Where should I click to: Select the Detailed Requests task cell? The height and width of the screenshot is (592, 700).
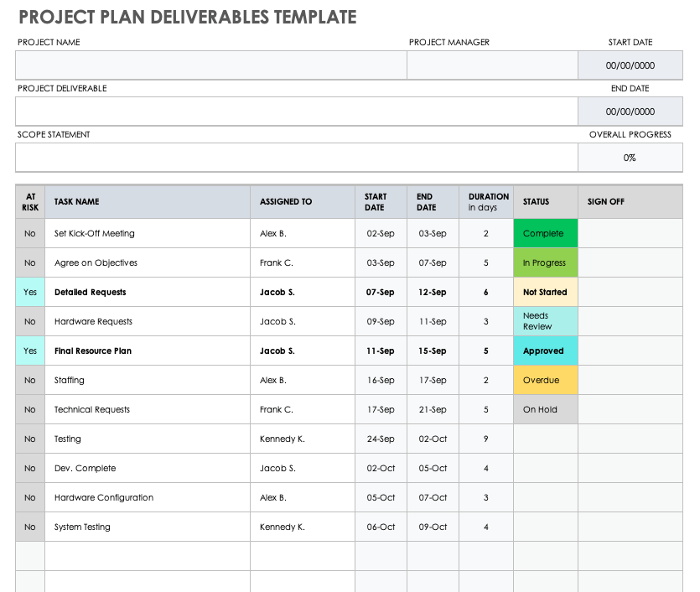tap(148, 292)
